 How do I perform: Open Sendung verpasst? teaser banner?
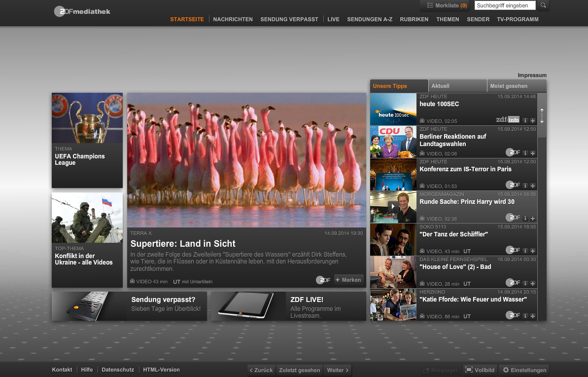tap(129, 306)
